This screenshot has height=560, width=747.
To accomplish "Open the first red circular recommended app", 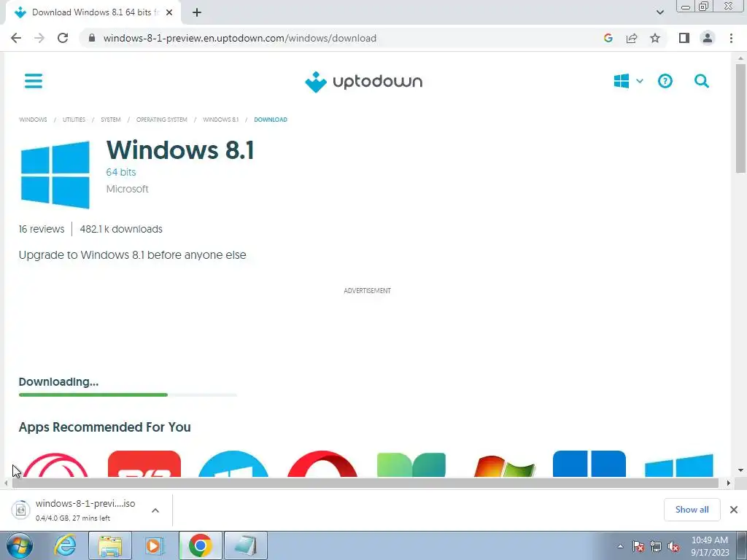I will (x=55, y=464).
